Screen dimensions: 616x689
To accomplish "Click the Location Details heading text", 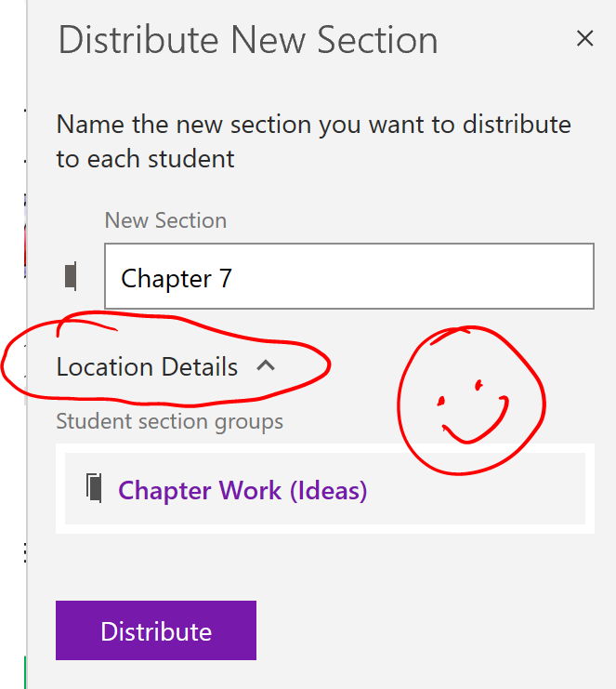I will click(x=147, y=367).
